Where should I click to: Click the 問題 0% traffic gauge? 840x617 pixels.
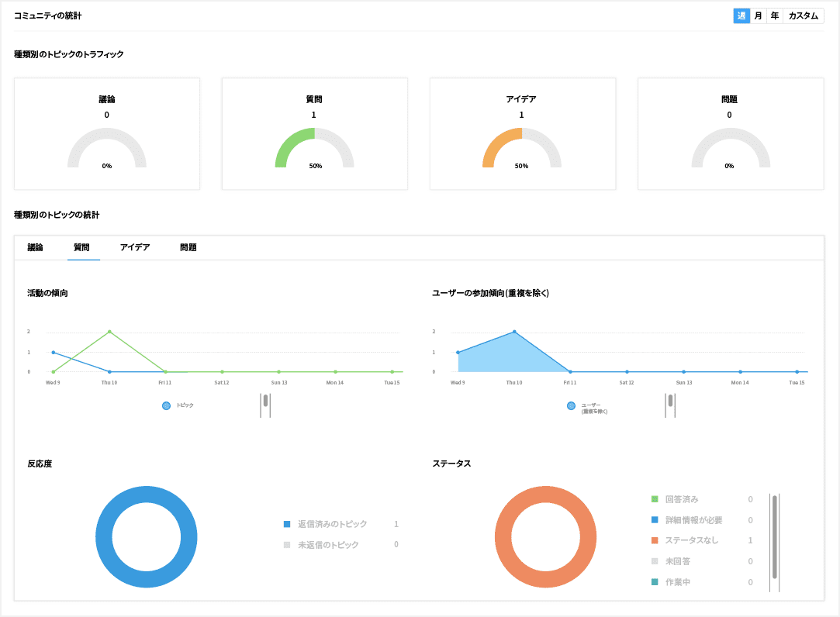click(731, 147)
